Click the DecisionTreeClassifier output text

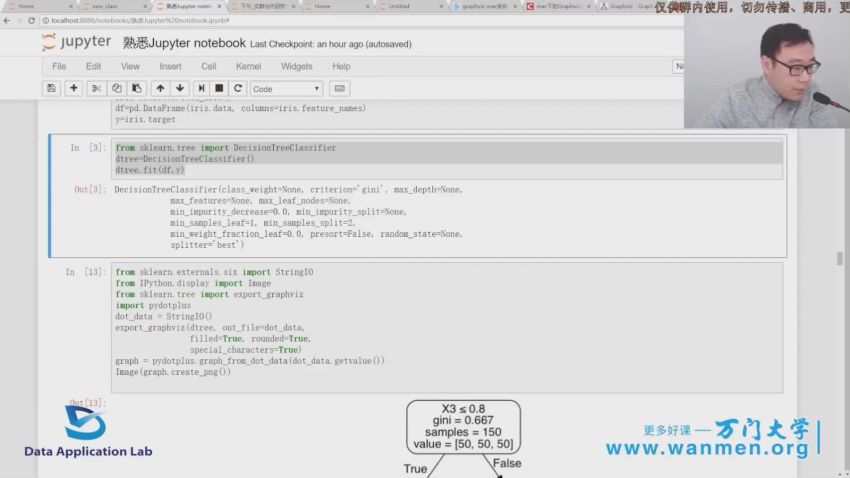point(288,217)
